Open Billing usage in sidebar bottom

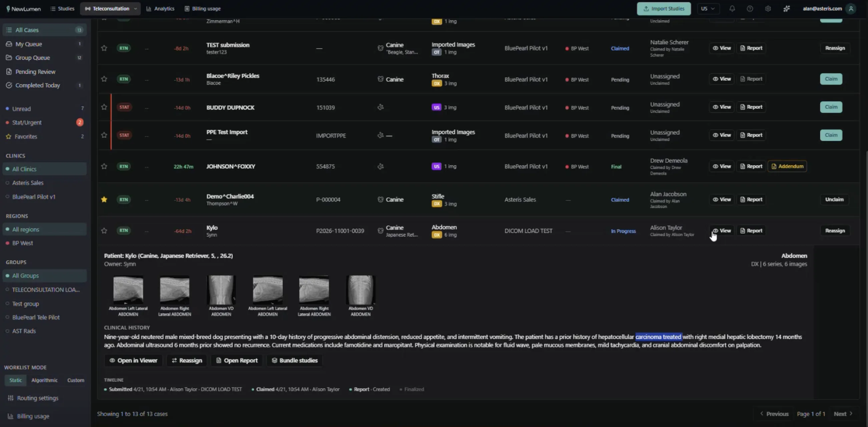click(x=29, y=416)
